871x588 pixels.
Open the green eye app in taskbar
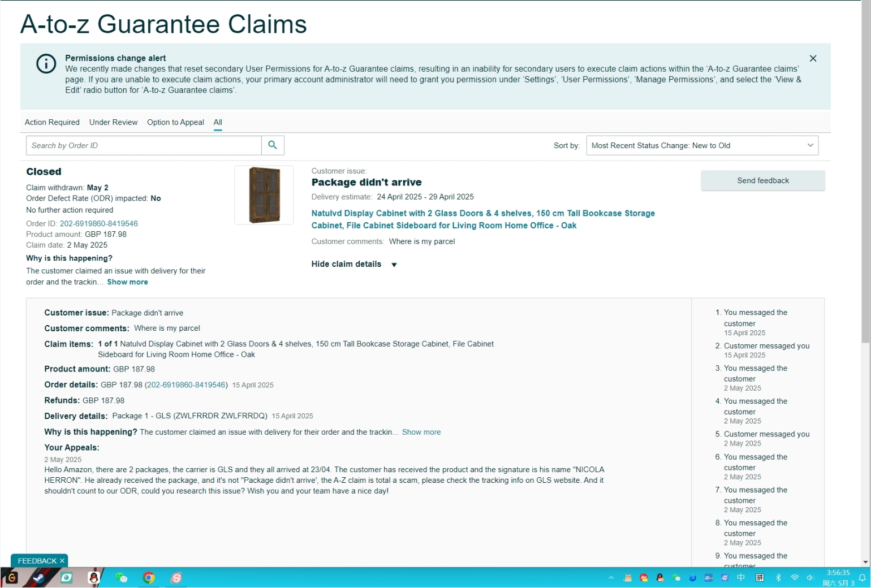[67, 578]
